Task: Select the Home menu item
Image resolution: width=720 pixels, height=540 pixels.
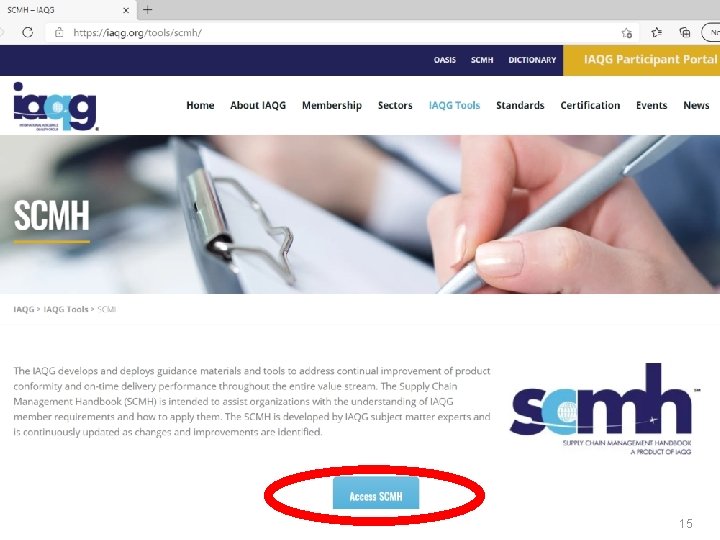Action: [x=200, y=106]
